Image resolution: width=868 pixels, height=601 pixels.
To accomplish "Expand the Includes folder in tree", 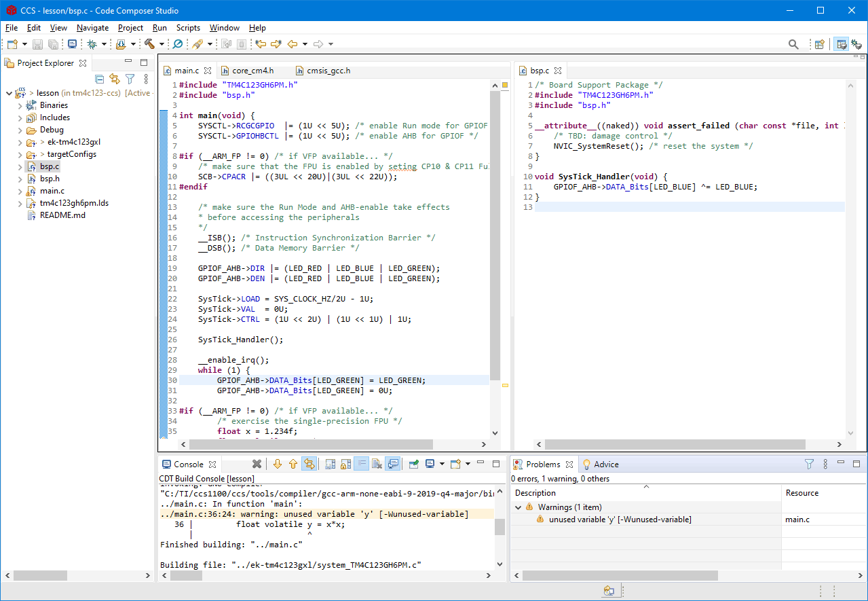I will pos(19,117).
